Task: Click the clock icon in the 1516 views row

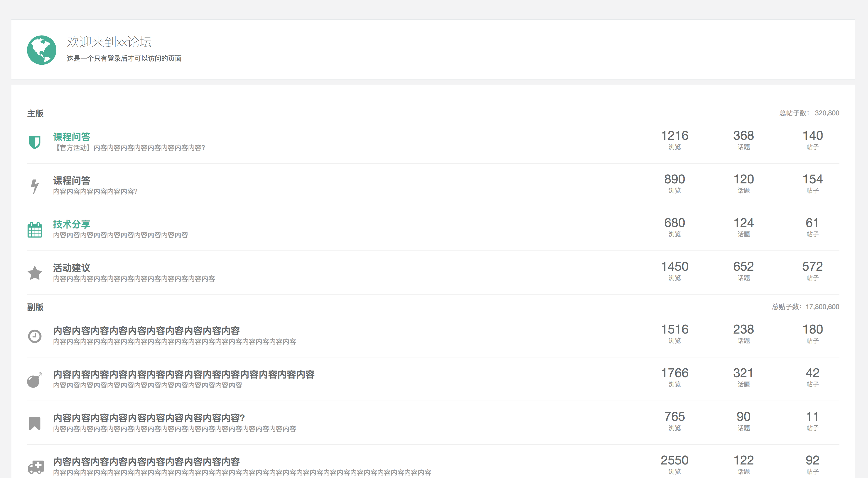Action: (35, 336)
